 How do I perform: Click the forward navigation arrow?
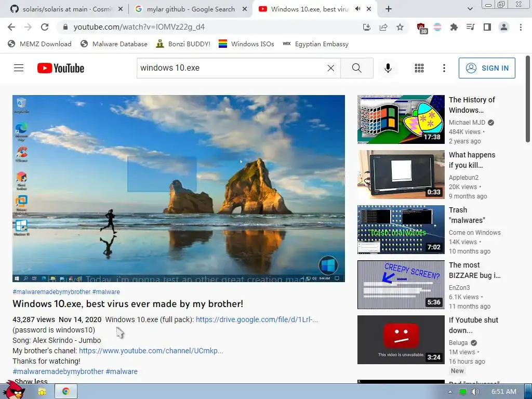(x=28, y=27)
